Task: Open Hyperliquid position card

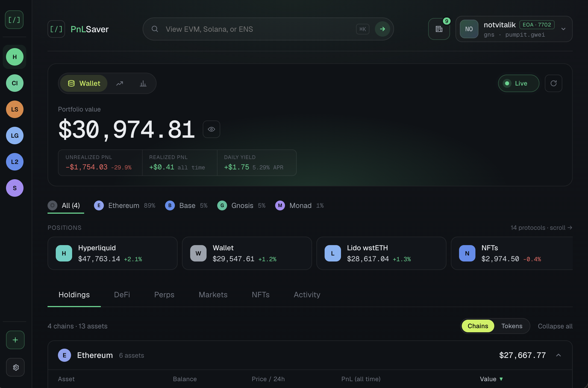Action: 113,253
